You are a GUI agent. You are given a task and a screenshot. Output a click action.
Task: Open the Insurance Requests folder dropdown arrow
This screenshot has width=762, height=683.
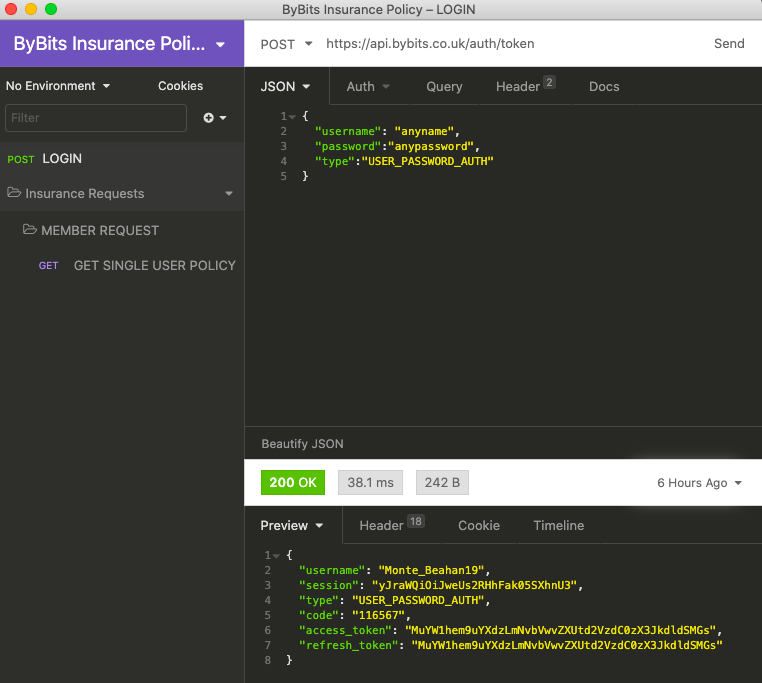pos(228,193)
